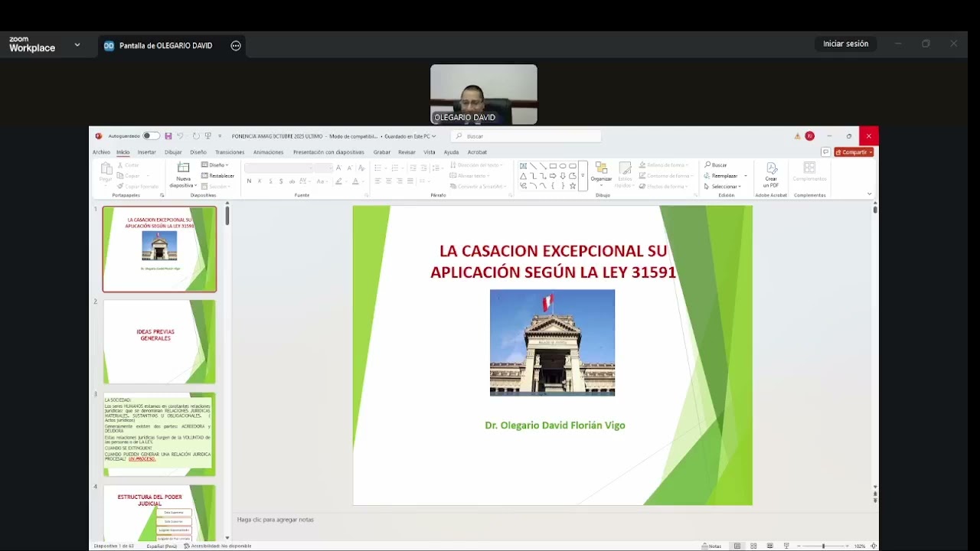The width and height of the screenshot is (980, 551).
Task: Start Slide Show icon in status bar
Action: click(x=786, y=546)
